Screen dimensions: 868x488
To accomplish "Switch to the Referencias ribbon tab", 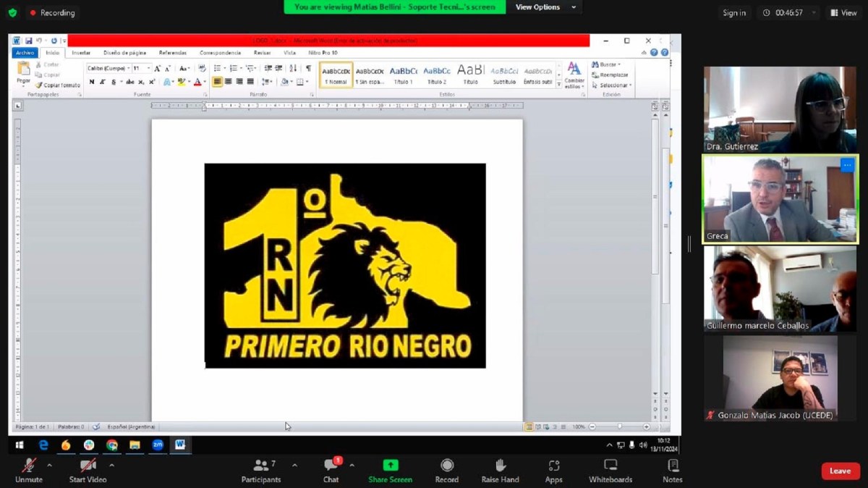I will tap(172, 53).
